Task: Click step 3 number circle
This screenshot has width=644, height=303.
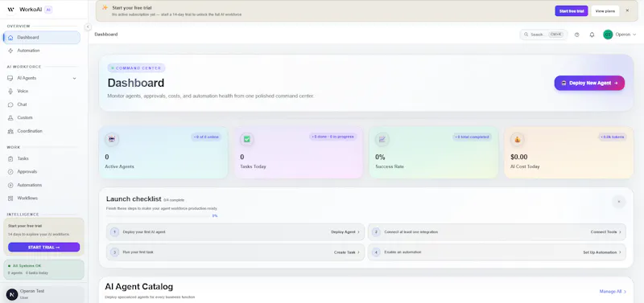Action: coord(114,252)
